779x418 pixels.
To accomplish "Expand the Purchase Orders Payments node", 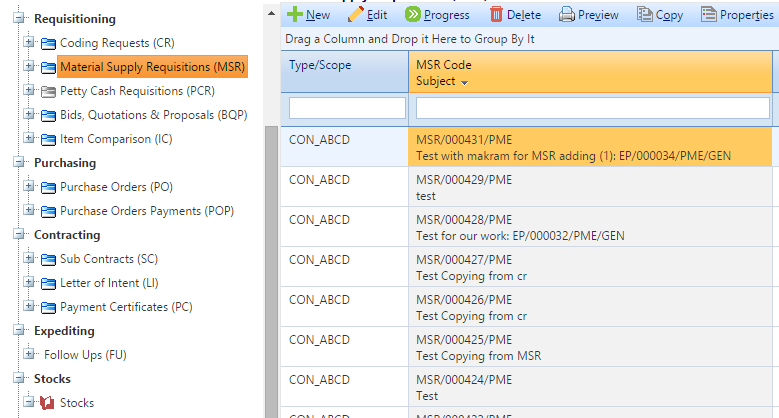I will click(29, 210).
